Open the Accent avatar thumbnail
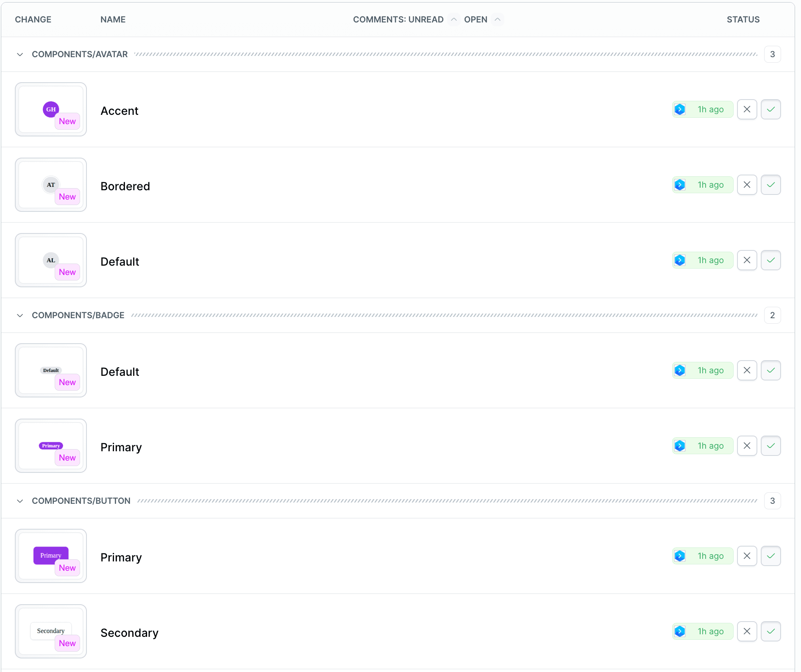Image resolution: width=801 pixels, height=672 pixels. click(x=51, y=109)
